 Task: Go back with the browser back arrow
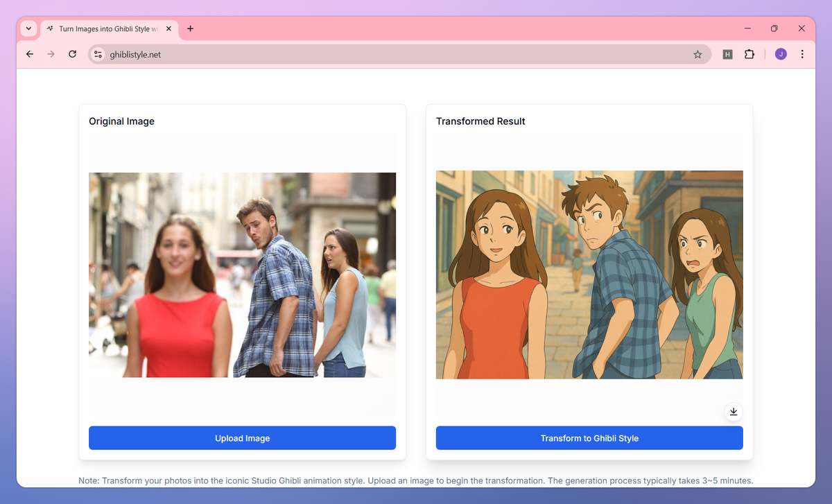coord(29,54)
